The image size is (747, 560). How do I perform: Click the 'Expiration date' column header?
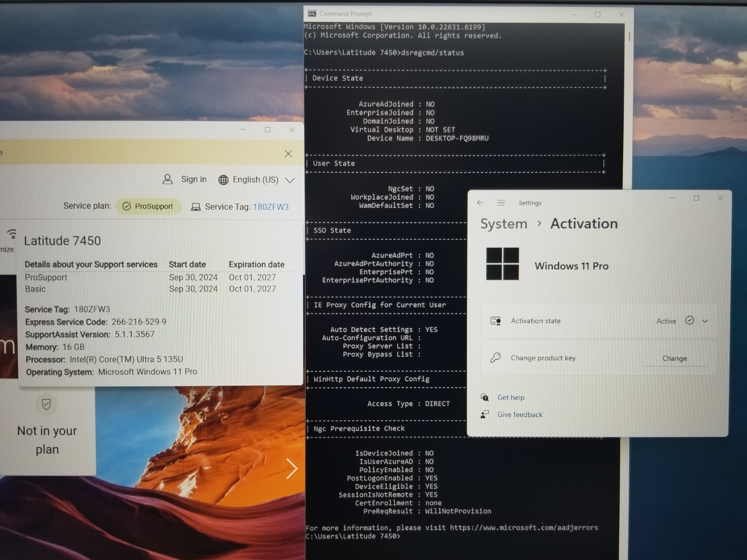click(256, 265)
